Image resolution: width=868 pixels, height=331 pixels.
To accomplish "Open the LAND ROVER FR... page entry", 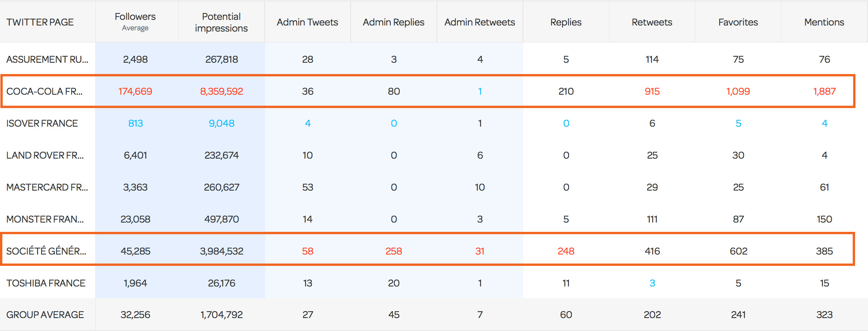I will tap(45, 155).
